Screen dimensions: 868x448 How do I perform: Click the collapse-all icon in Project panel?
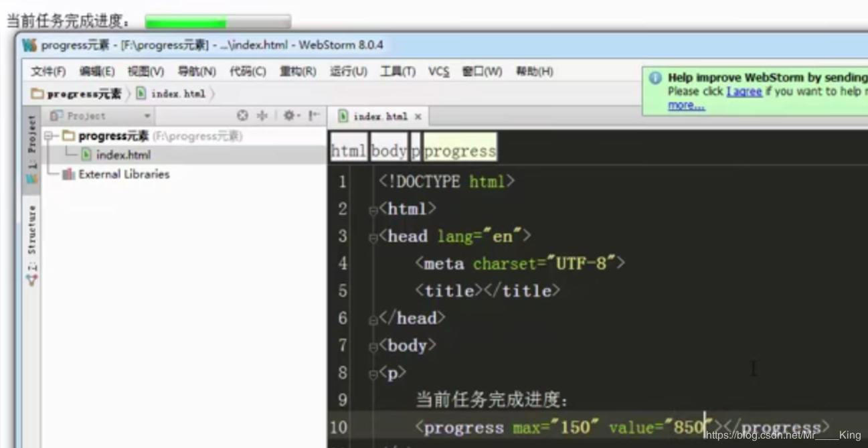pyautogui.click(x=243, y=115)
